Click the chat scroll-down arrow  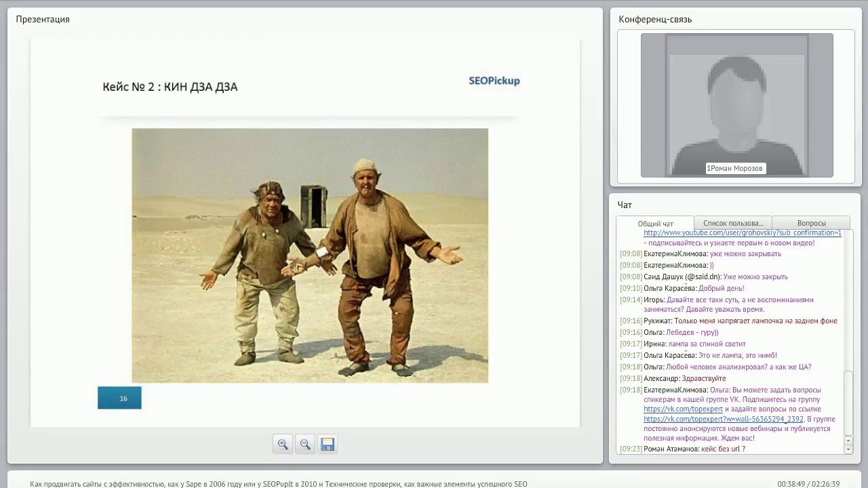point(848,449)
